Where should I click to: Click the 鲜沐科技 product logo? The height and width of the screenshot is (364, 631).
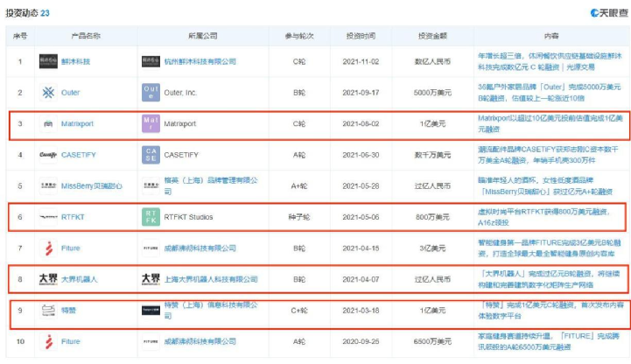pyautogui.click(x=48, y=61)
